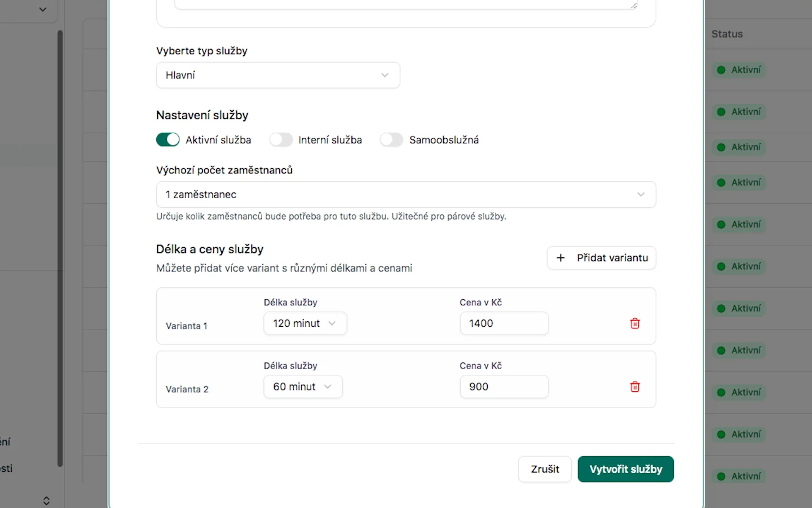812x508 pixels.
Task: Enable Samoobslužná switch
Action: coord(391,139)
